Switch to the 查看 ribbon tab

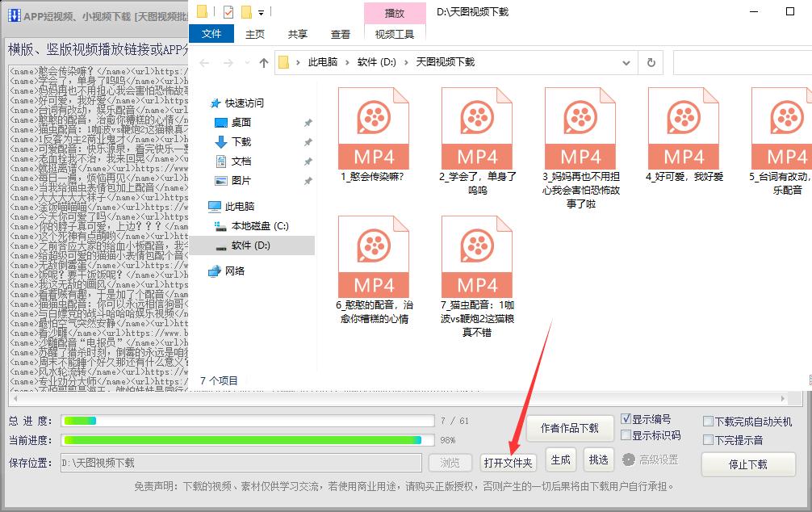point(340,34)
